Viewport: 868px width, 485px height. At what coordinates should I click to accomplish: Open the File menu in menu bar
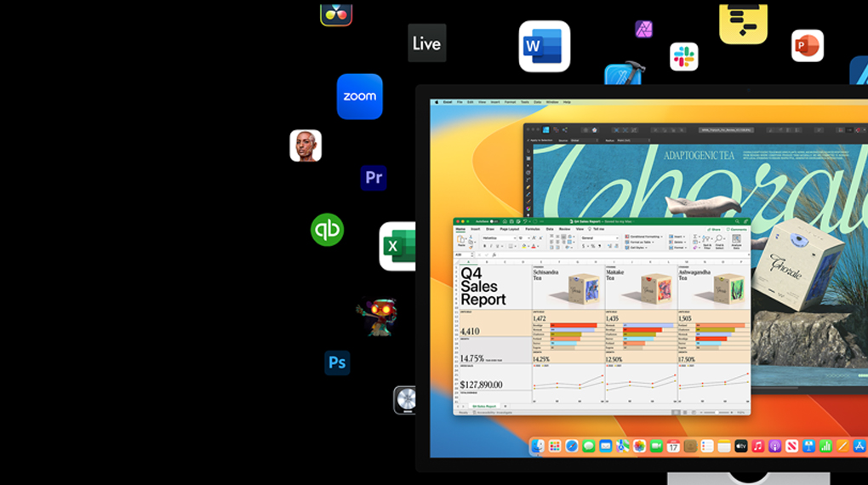(460, 102)
